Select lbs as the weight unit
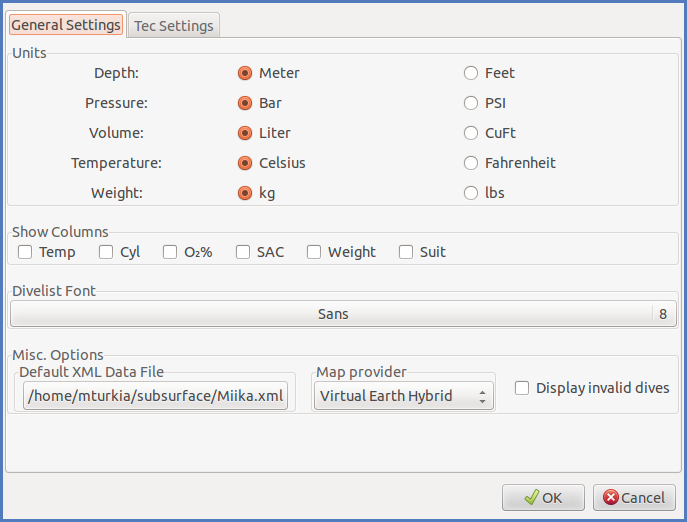Viewport: 687px width, 522px height. click(471, 193)
